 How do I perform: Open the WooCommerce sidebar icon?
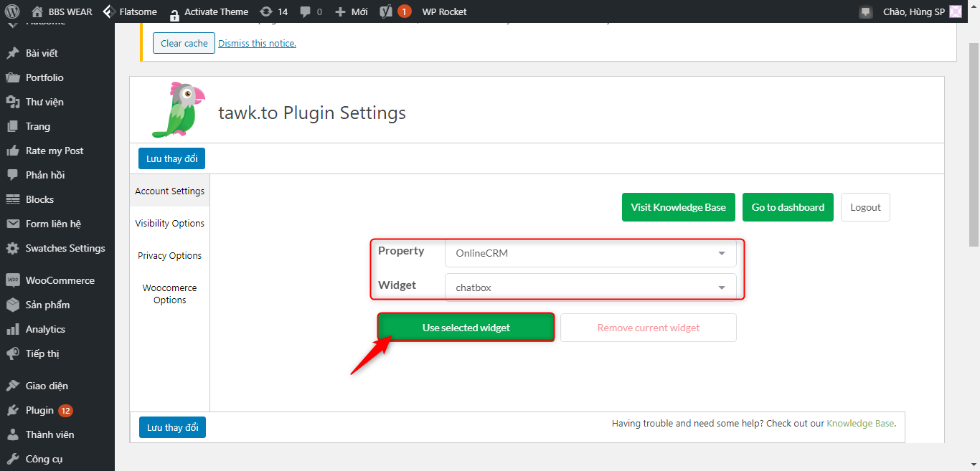click(x=12, y=280)
